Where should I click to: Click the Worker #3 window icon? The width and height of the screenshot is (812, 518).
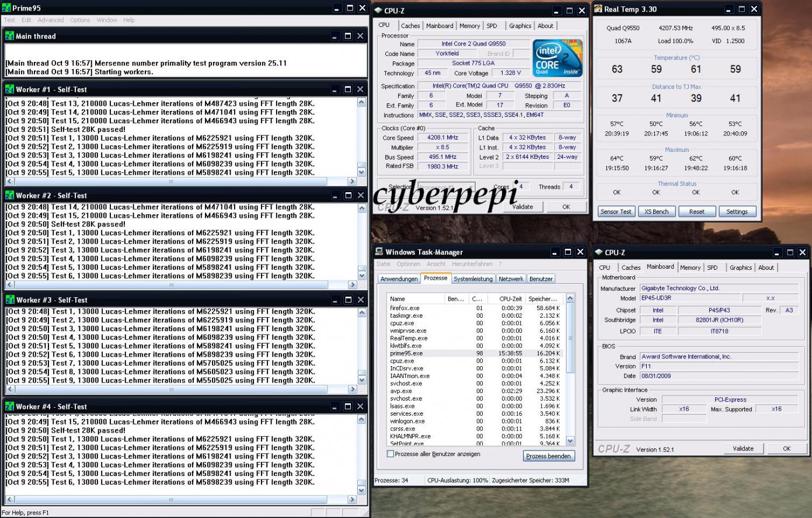click(9, 300)
